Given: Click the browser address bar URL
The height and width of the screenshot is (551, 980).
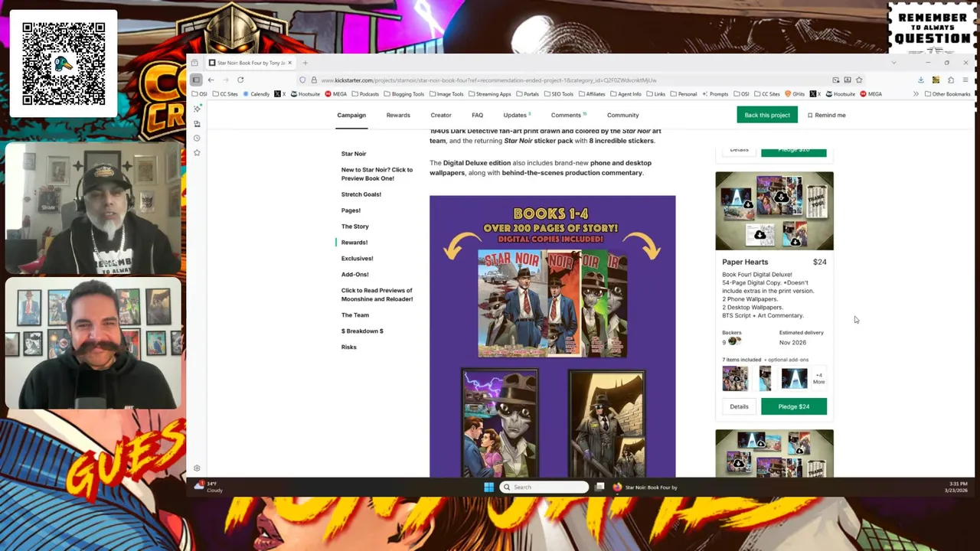Looking at the screenshot, I should pos(488,80).
